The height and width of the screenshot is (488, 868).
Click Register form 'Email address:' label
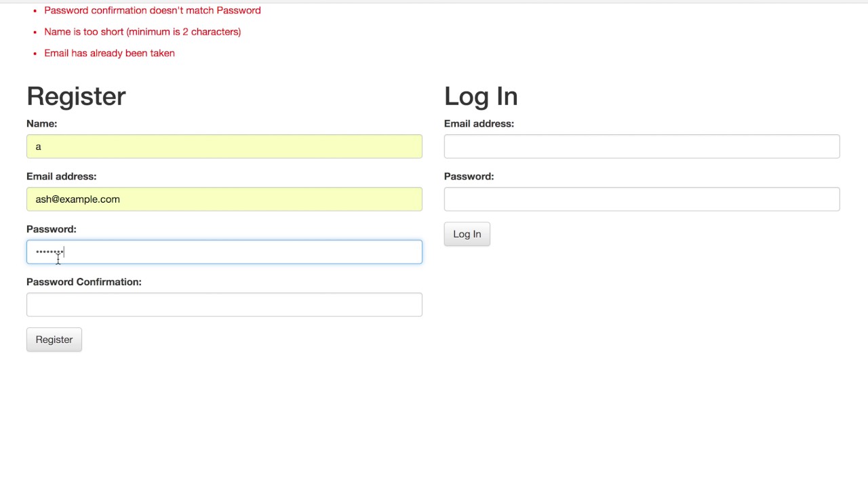62,176
